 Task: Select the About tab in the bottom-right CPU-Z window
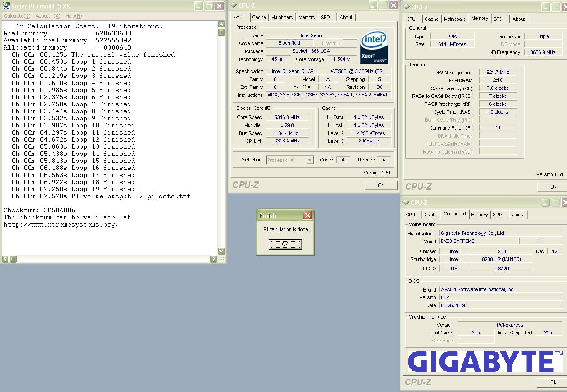(x=518, y=215)
